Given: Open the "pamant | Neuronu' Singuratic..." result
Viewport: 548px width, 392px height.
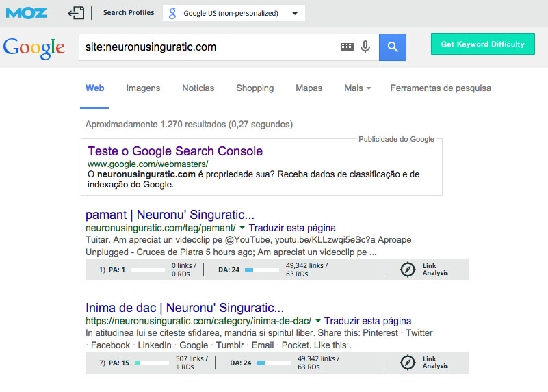Looking at the screenshot, I should pos(170,215).
